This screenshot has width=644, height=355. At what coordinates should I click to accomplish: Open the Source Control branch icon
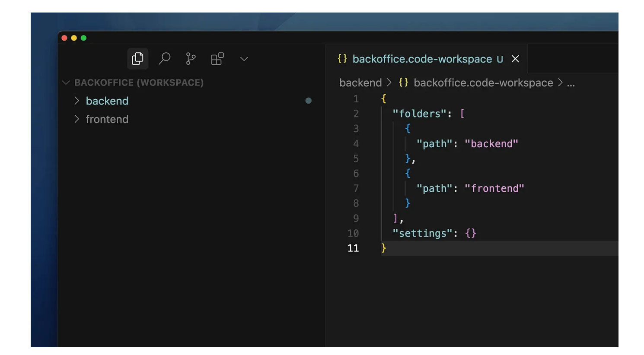tap(191, 59)
